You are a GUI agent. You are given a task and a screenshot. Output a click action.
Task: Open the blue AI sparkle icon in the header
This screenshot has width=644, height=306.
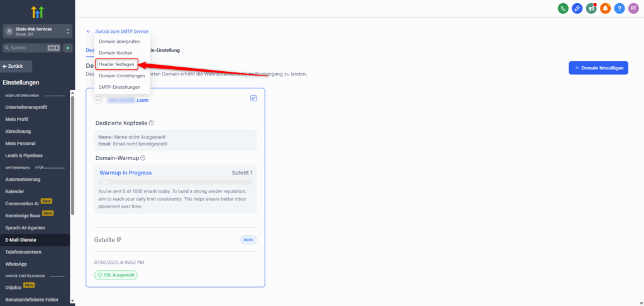pos(577,8)
